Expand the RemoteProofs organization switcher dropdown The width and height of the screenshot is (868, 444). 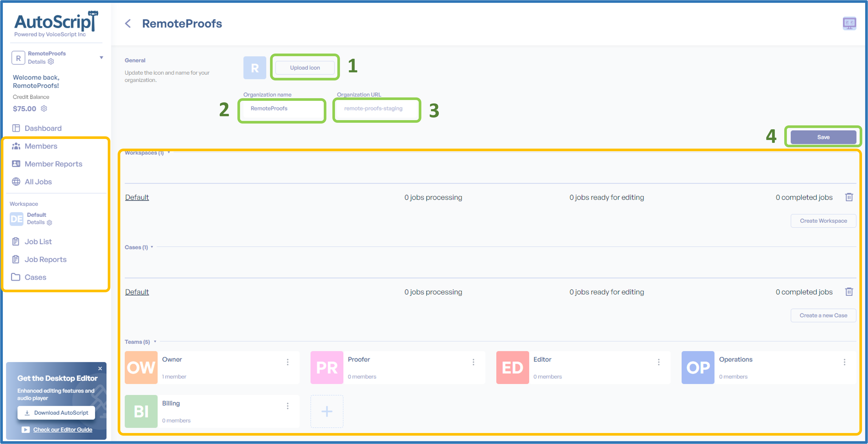click(101, 58)
